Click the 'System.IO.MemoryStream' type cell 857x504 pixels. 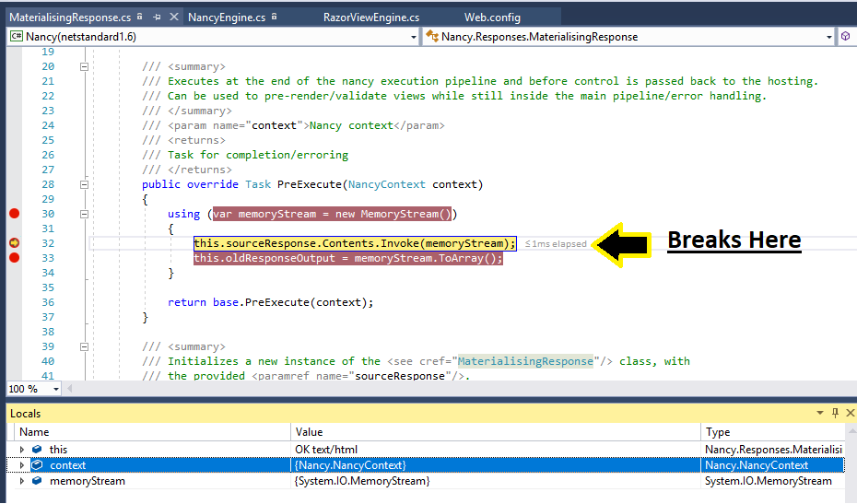click(773, 482)
